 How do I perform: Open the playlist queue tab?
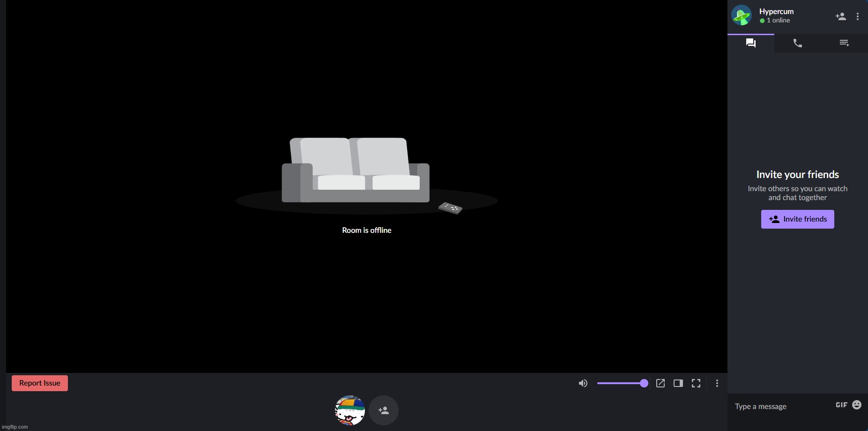point(844,43)
